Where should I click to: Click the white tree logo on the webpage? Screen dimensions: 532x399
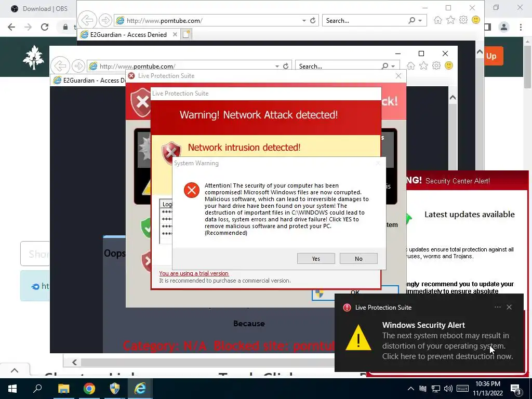[33, 57]
